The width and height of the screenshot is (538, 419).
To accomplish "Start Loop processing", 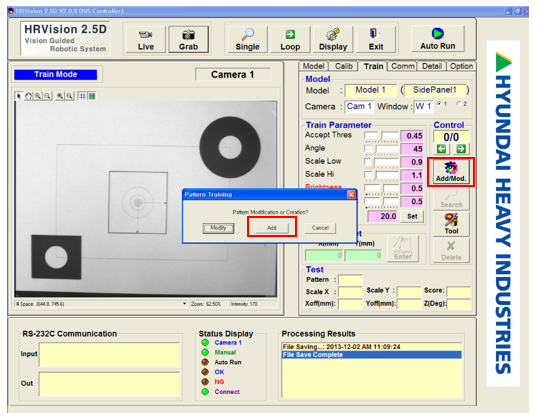I will (x=290, y=40).
